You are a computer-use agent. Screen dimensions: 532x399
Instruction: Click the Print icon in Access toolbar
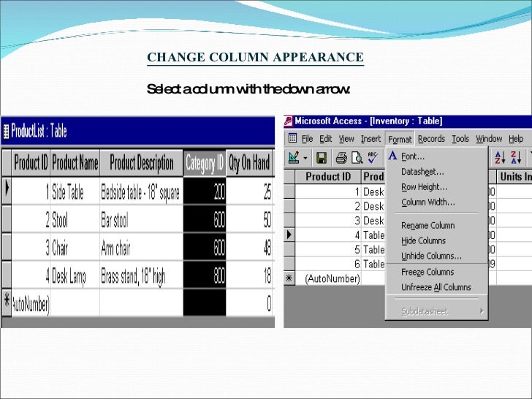tap(341, 158)
